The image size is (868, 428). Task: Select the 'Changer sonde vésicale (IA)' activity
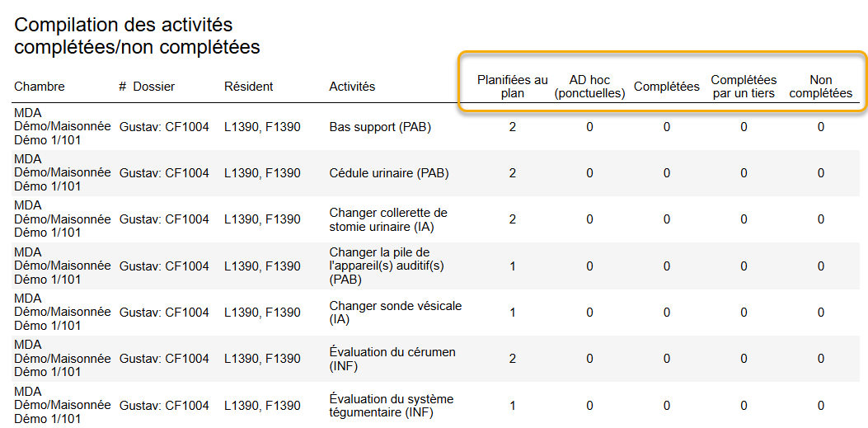tap(395, 313)
